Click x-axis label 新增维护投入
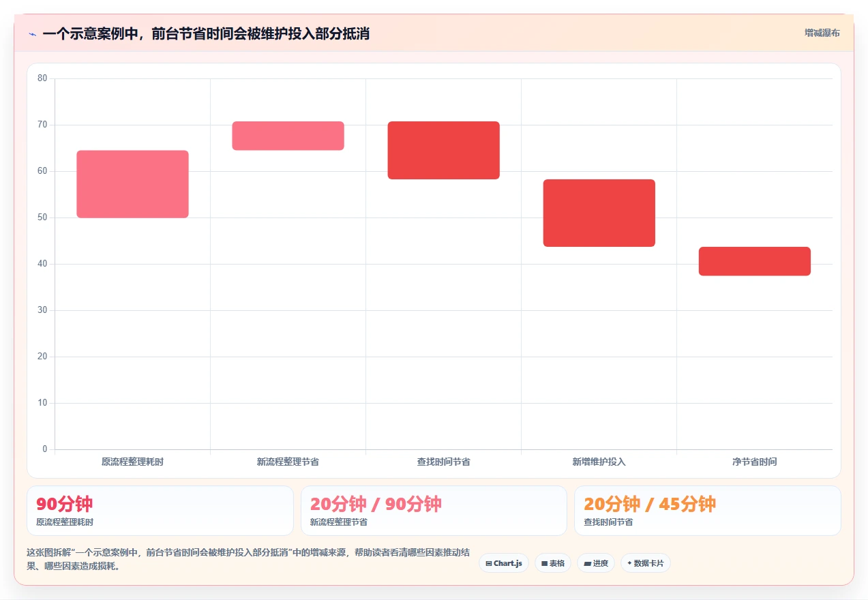This screenshot has width=868, height=600. pyautogui.click(x=599, y=462)
